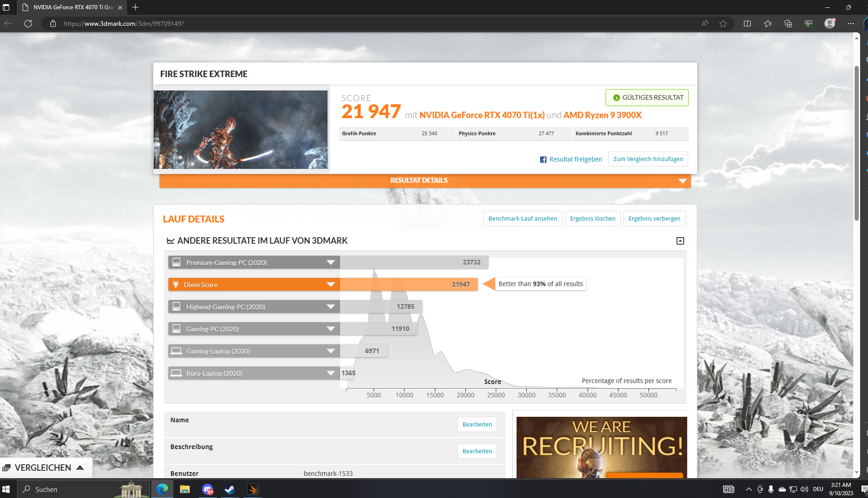868x498 pixels.
Task: Open the network tray icon
Action: pos(793,489)
